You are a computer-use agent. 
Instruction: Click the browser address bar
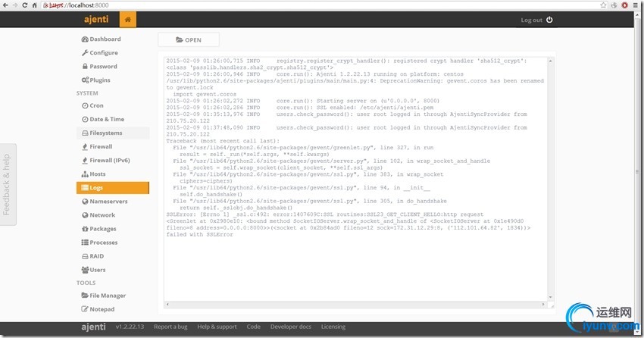(320, 5)
